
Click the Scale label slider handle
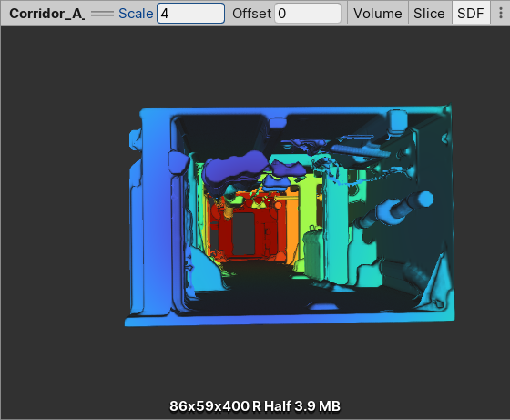136,14
